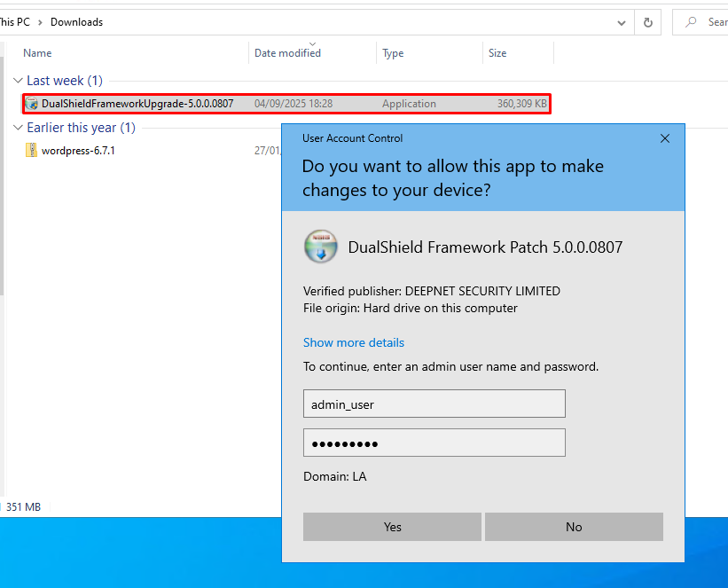Sort files by Name column
Image resolution: width=728 pixels, height=588 pixels.
pyautogui.click(x=37, y=53)
